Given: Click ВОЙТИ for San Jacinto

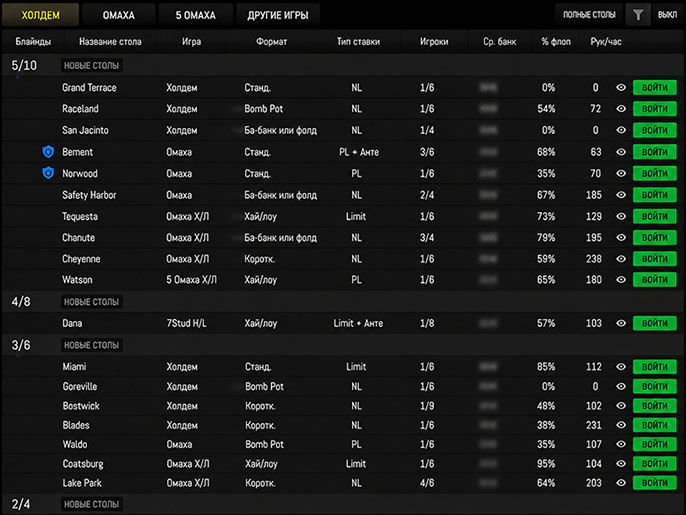Looking at the screenshot, I should (654, 130).
